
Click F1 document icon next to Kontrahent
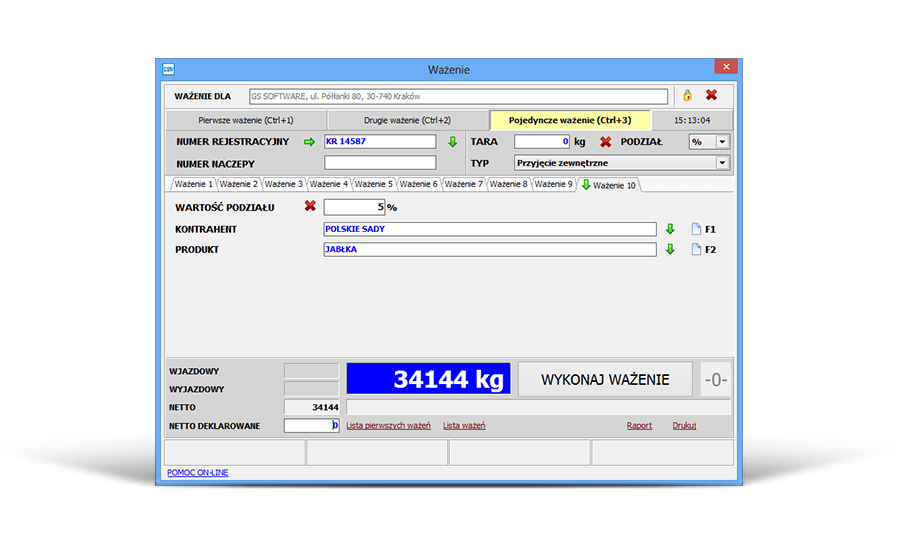pos(697,229)
